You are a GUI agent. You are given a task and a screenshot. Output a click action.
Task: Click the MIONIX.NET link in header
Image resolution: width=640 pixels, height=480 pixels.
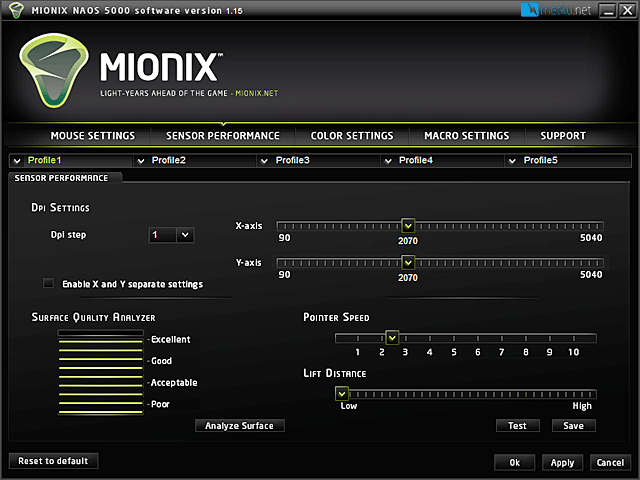[x=256, y=93]
